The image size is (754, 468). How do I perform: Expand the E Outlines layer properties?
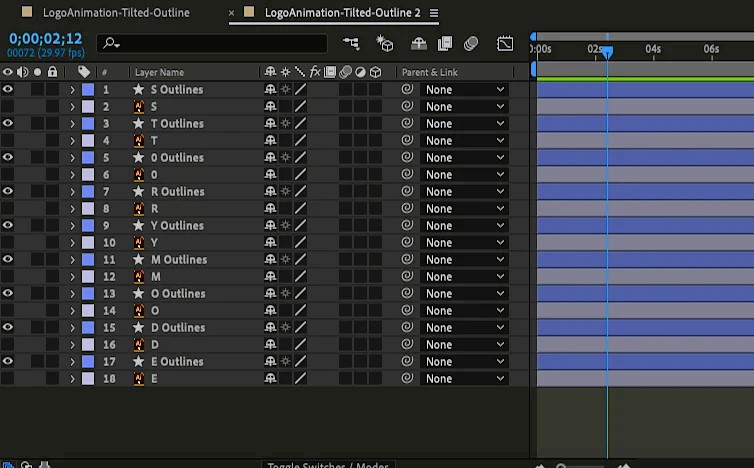[72, 362]
